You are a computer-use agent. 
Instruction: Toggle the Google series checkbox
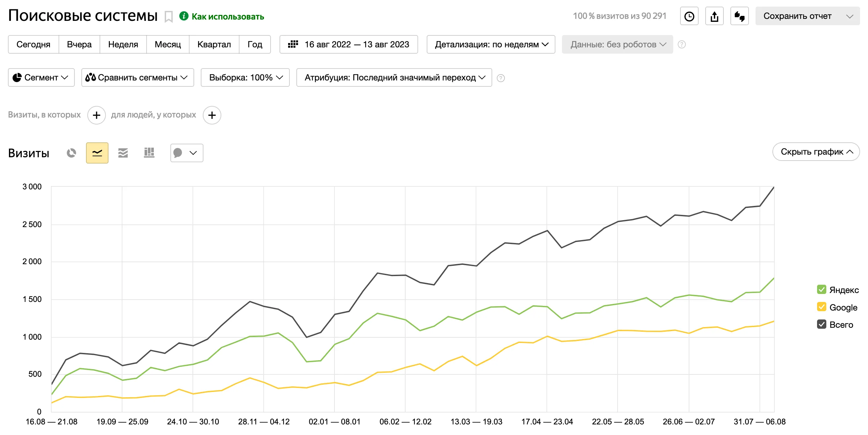pyautogui.click(x=821, y=307)
